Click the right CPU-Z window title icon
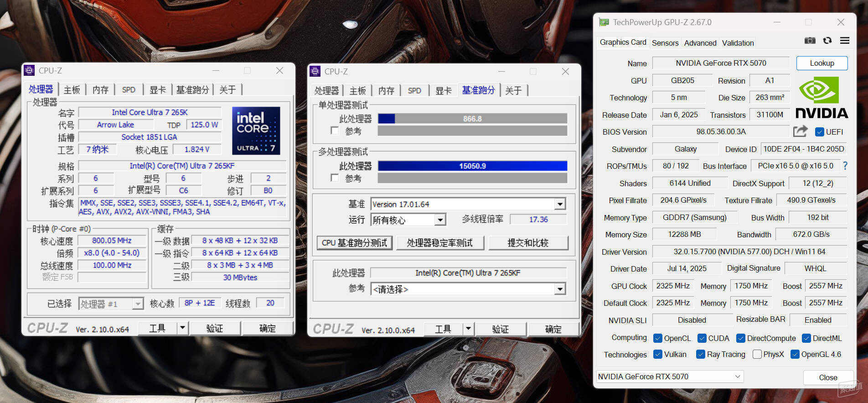This screenshot has width=868, height=403. click(315, 71)
